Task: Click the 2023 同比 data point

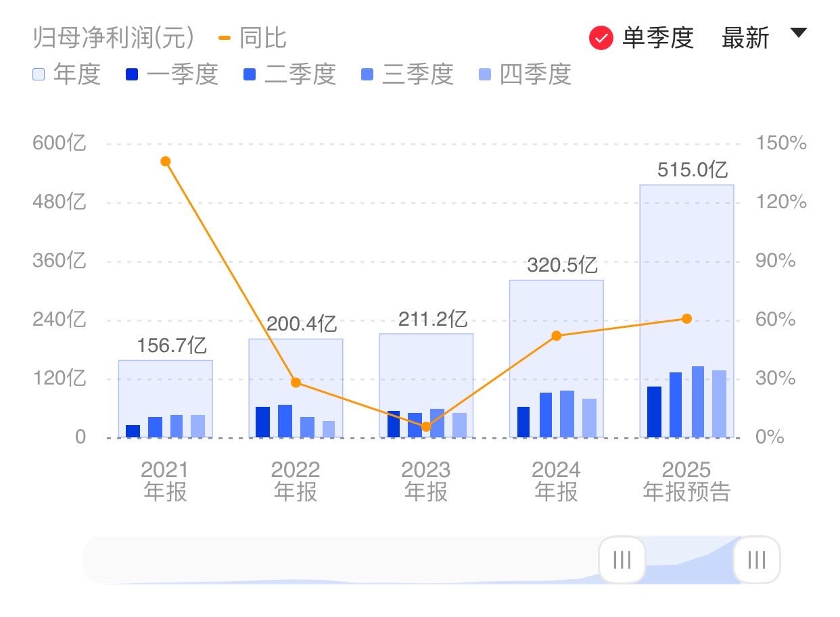Action: pos(426,426)
